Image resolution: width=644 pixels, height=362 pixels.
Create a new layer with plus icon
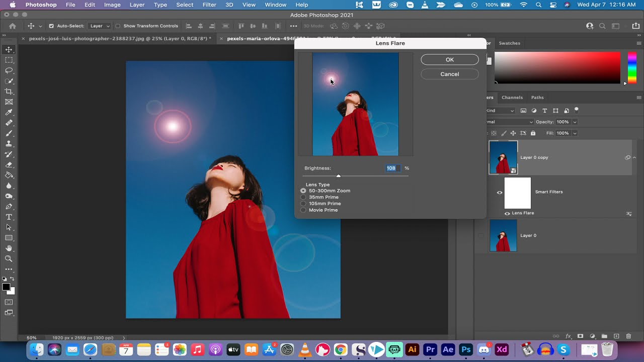coord(616,336)
